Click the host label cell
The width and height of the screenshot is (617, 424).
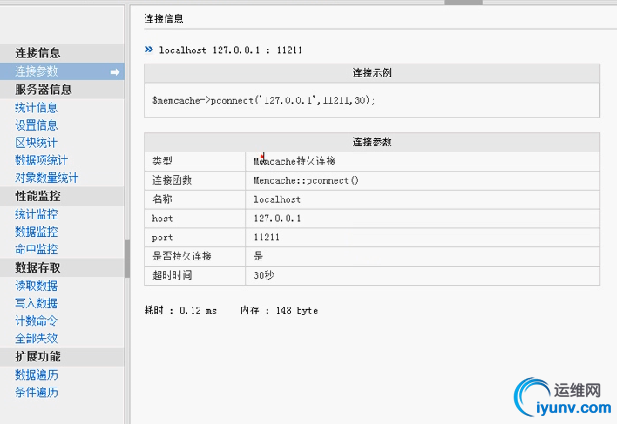coord(195,218)
